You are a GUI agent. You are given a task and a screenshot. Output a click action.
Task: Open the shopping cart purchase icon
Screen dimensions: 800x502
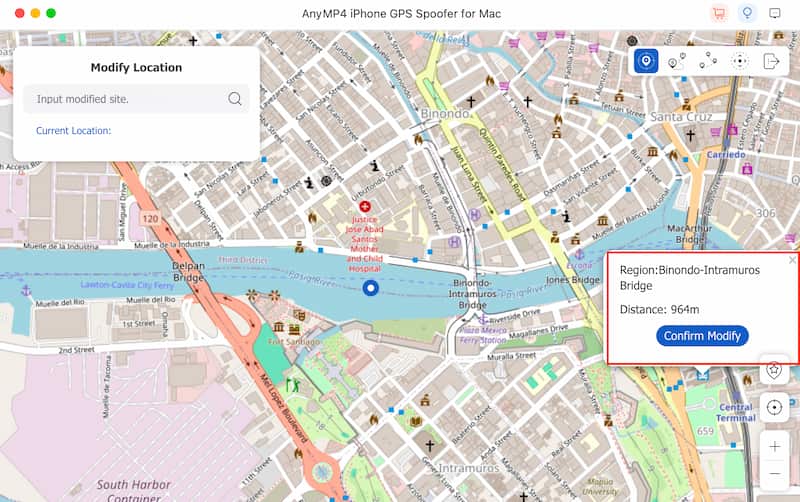(x=718, y=14)
